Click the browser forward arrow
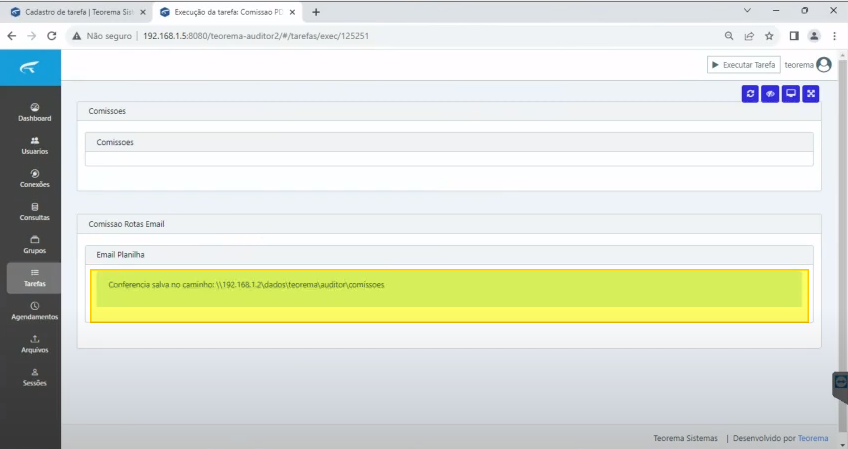 [x=31, y=36]
